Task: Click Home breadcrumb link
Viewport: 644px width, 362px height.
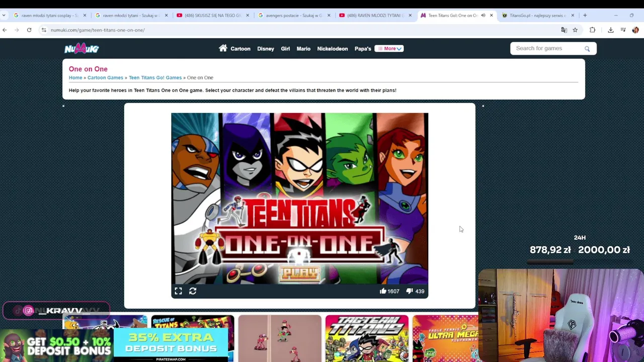Action: point(75,77)
